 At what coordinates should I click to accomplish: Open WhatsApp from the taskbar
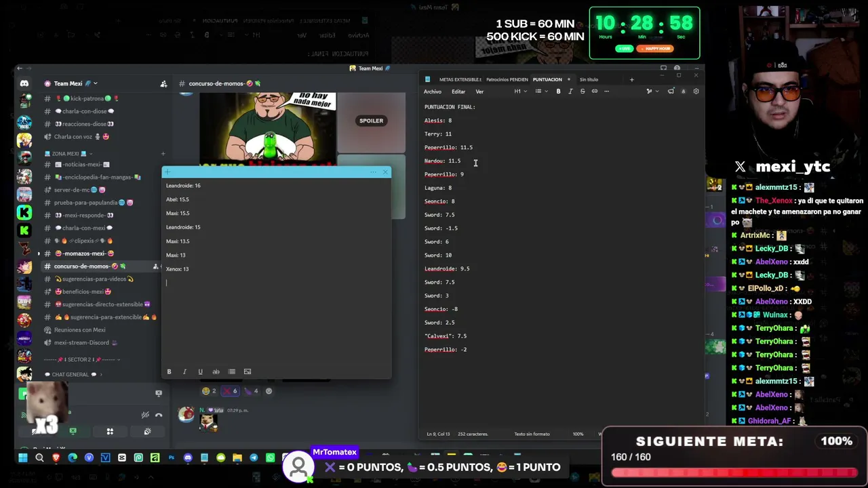point(271,457)
